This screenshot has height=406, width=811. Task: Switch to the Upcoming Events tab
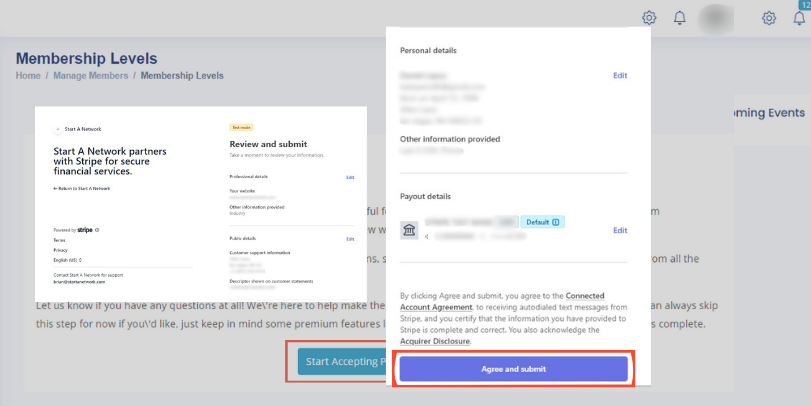[x=768, y=113]
